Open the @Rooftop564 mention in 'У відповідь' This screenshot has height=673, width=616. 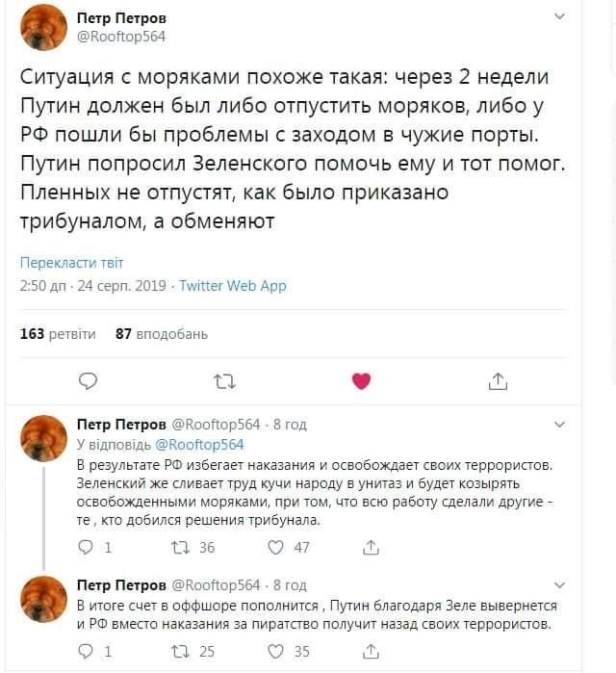199,445
